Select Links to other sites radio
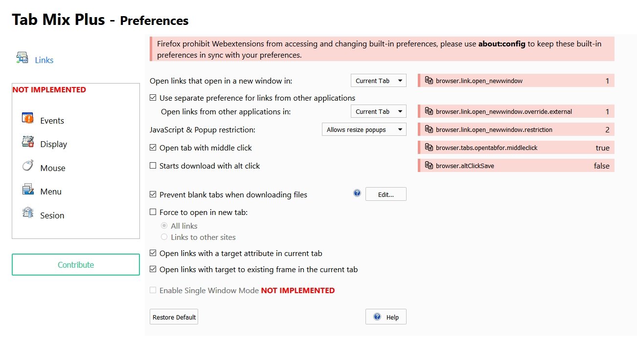This screenshot has height=364, width=637. tap(164, 237)
